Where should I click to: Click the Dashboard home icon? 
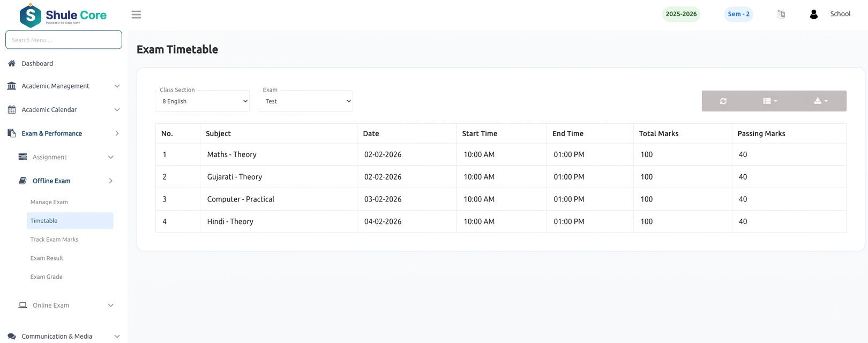[x=12, y=63]
